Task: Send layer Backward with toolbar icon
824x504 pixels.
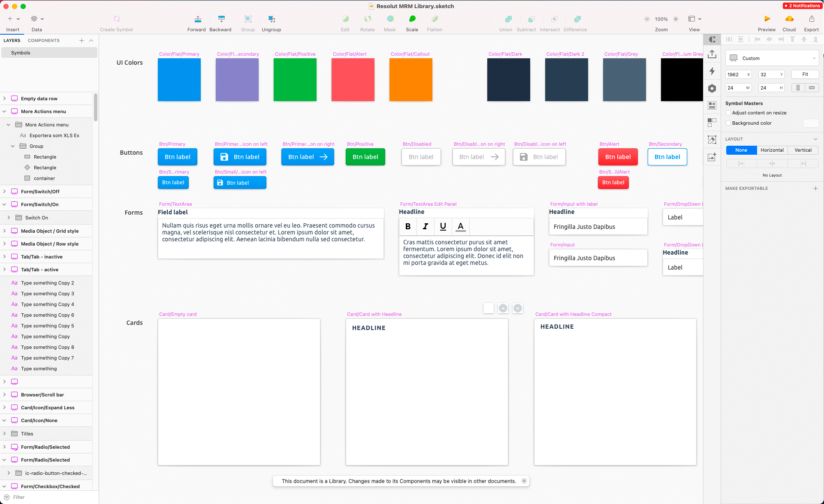Action: pos(221,19)
